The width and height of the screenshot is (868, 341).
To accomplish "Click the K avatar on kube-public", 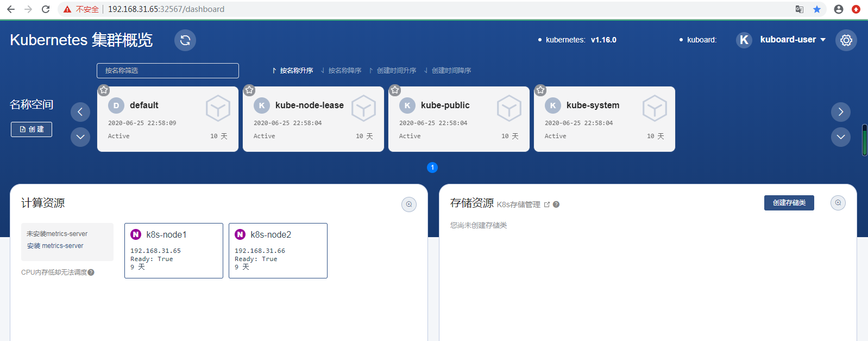I will (x=407, y=106).
